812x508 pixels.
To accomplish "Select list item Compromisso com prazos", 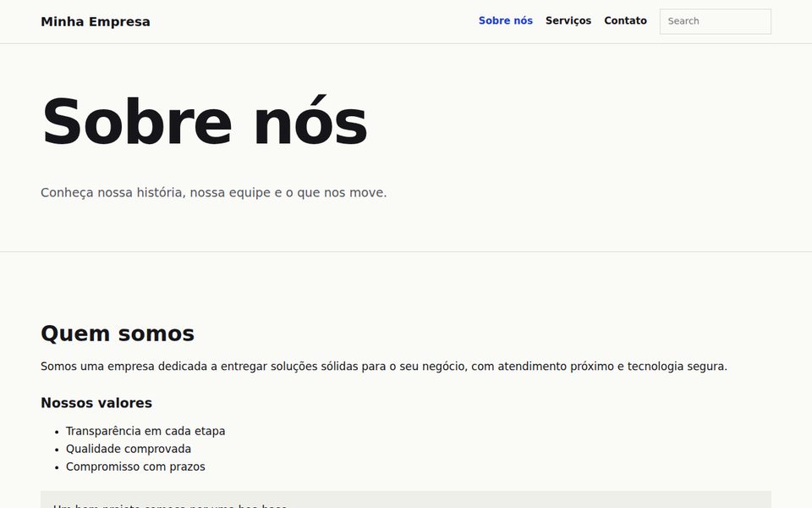I will (135, 467).
